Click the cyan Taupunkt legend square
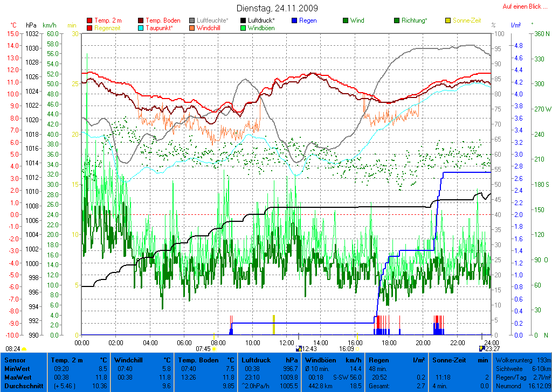This screenshot has width=552, height=392. coord(141,27)
